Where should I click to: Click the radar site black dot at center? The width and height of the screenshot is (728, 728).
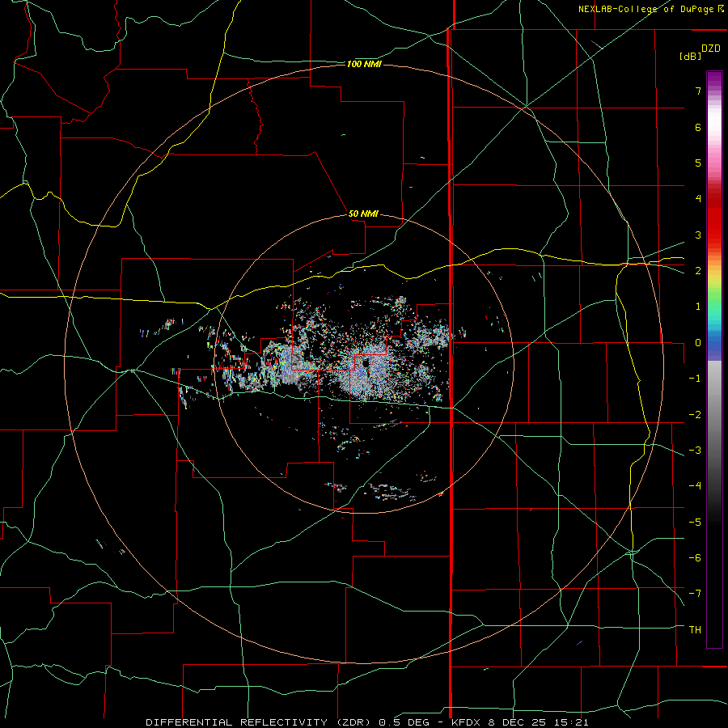[x=366, y=362]
